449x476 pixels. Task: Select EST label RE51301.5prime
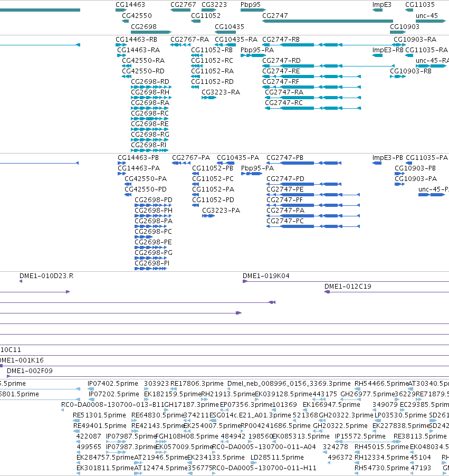tap(99, 415)
